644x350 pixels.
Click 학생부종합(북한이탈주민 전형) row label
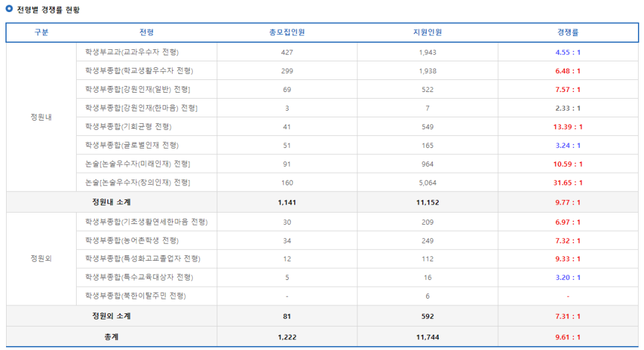(135, 296)
